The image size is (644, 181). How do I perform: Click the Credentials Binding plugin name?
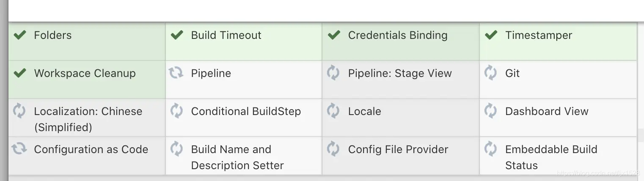(x=397, y=35)
